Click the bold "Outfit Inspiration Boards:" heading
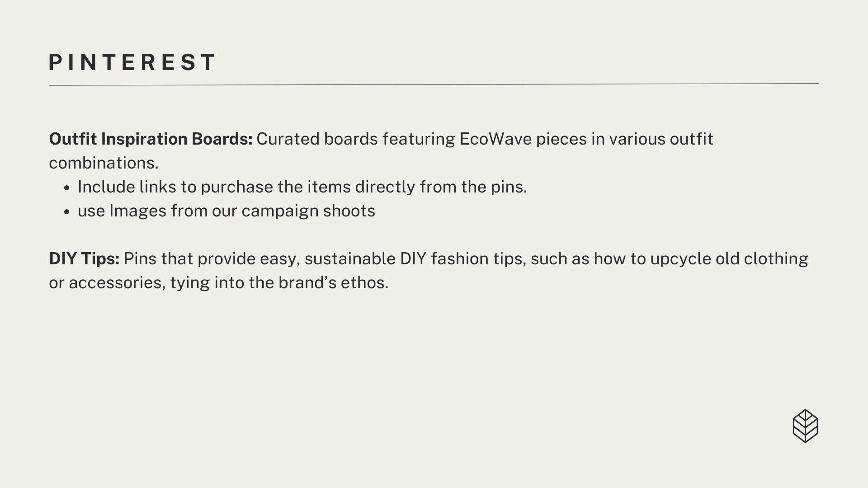 [151, 139]
